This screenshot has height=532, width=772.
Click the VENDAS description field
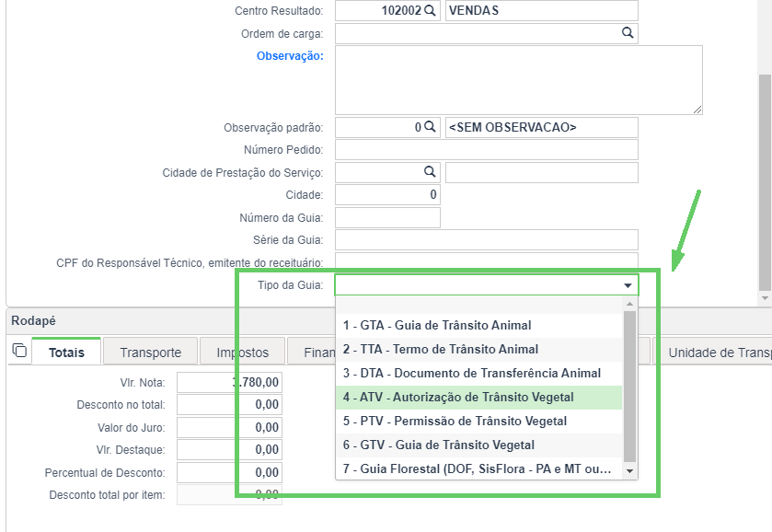tap(542, 10)
